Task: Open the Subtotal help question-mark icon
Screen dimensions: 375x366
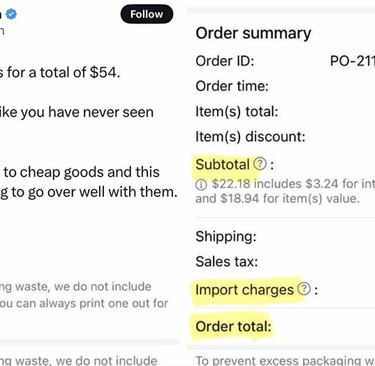Action: point(260,164)
